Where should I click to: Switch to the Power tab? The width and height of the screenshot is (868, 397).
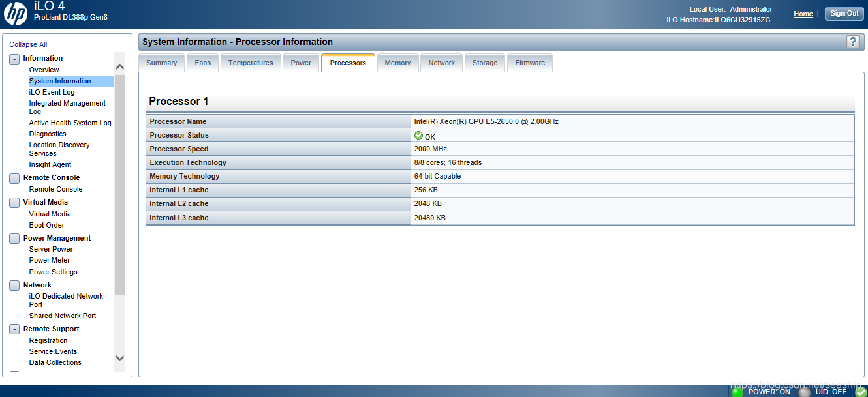301,63
